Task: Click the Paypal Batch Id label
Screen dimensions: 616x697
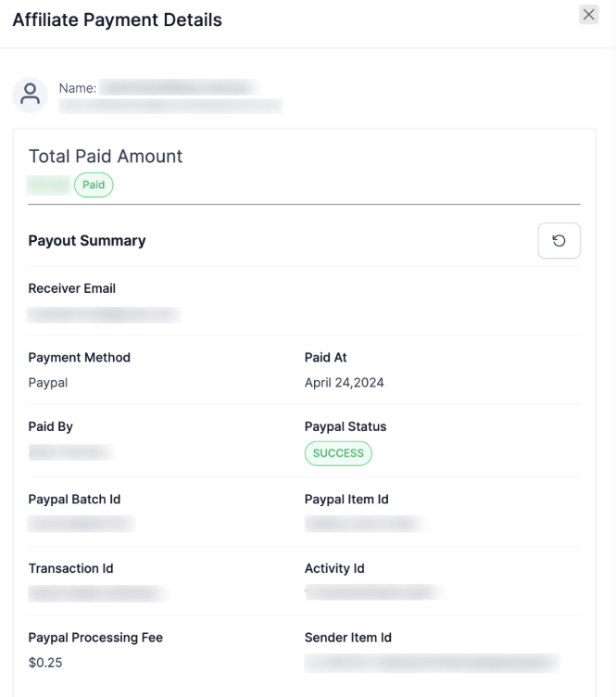Action: click(x=75, y=500)
